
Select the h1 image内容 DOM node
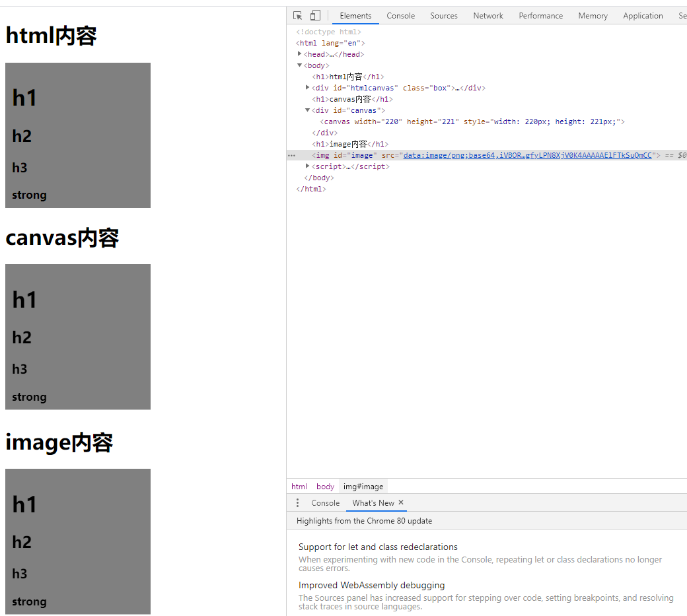point(350,144)
